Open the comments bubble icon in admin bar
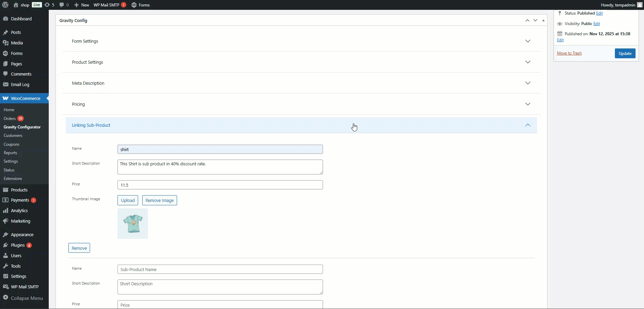The height and width of the screenshot is (309, 644). 62,5
